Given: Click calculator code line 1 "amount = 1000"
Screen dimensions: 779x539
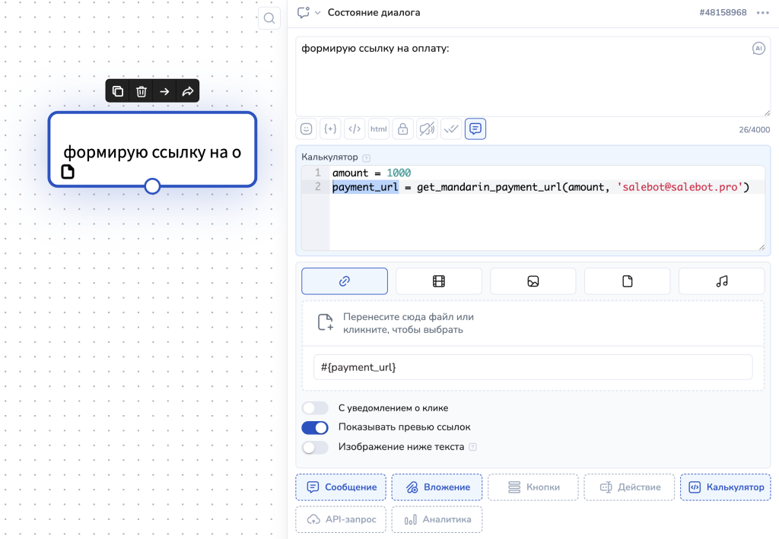Looking at the screenshot, I should click(372, 173).
